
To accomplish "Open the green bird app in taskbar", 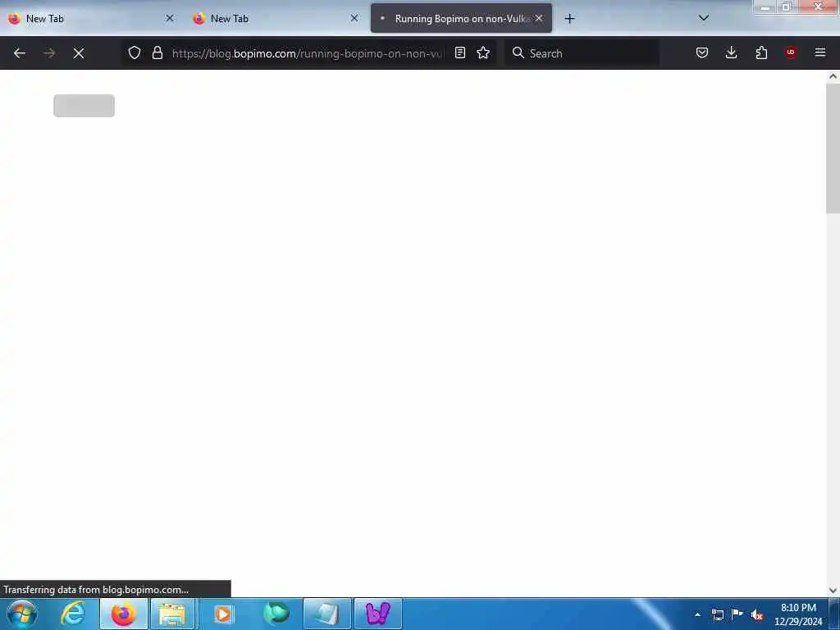I will pos(276,614).
